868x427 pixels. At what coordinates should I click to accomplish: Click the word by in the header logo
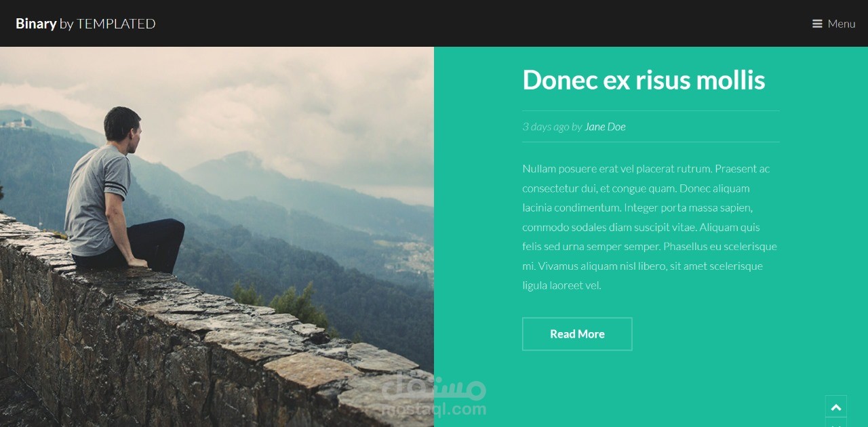(66, 24)
